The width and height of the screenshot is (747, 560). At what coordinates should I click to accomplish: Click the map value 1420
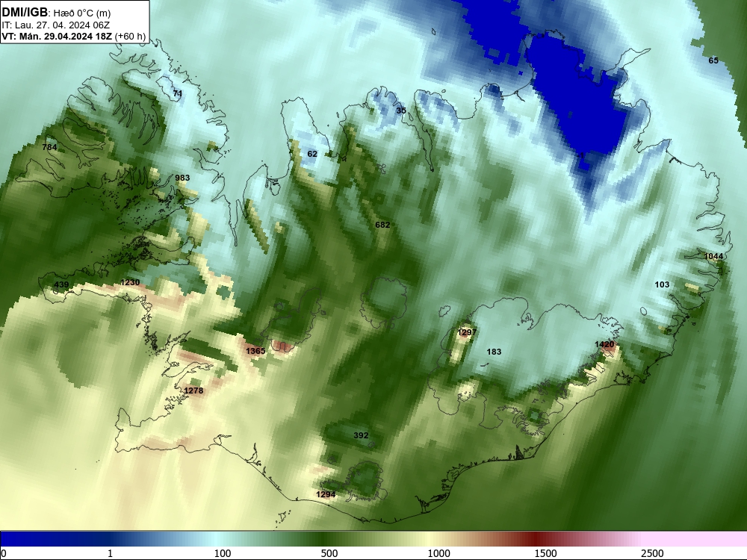(604, 344)
